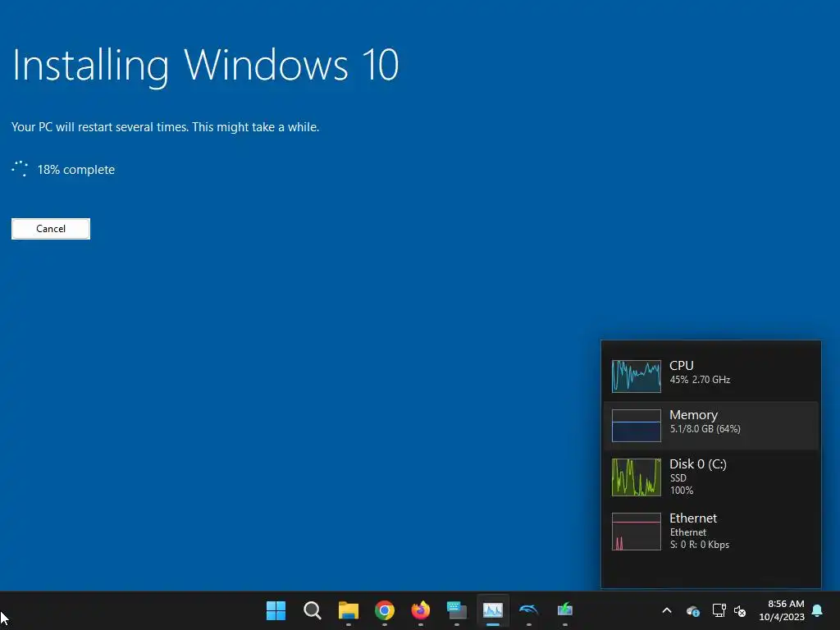Viewport: 840px width, 630px height.
Task: Open the Windows Start menu
Action: [x=276, y=610]
